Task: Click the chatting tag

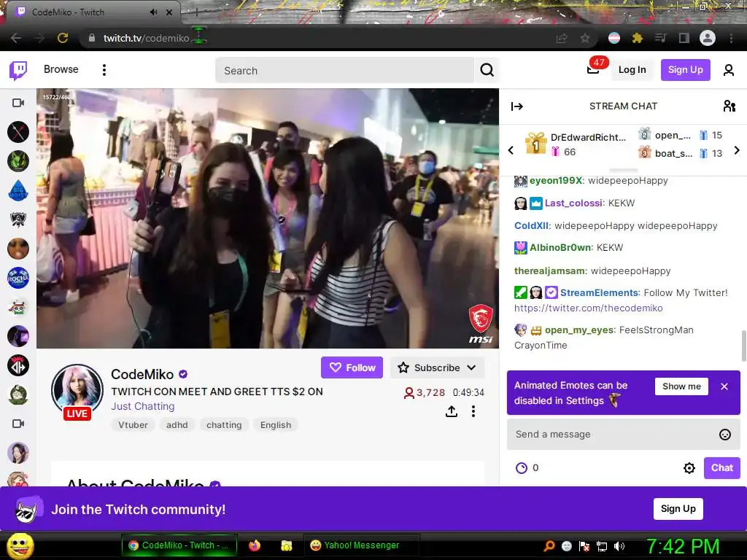Action: [224, 425]
